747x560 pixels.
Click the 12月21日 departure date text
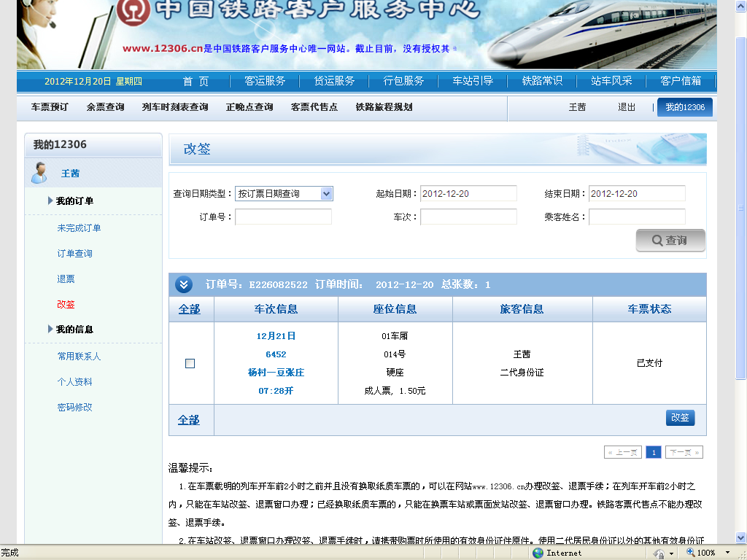pos(276,336)
